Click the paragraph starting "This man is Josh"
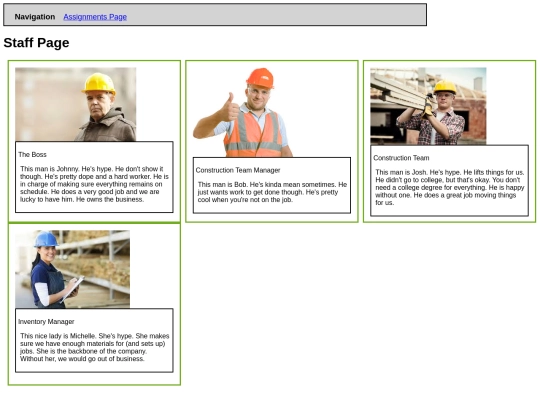The height and width of the screenshot is (405, 540). tap(450, 187)
